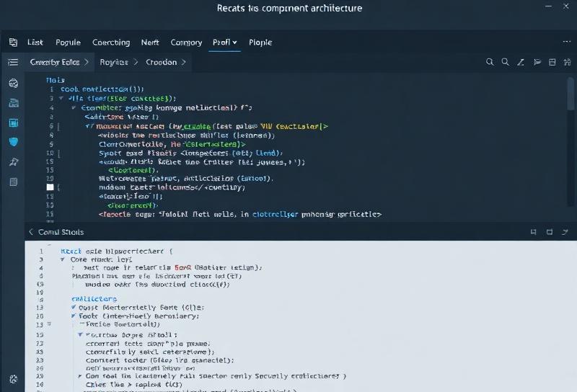The width and height of the screenshot is (577, 392).
Task: Collapse the fold arrow on editor line 4
Action: point(74,107)
